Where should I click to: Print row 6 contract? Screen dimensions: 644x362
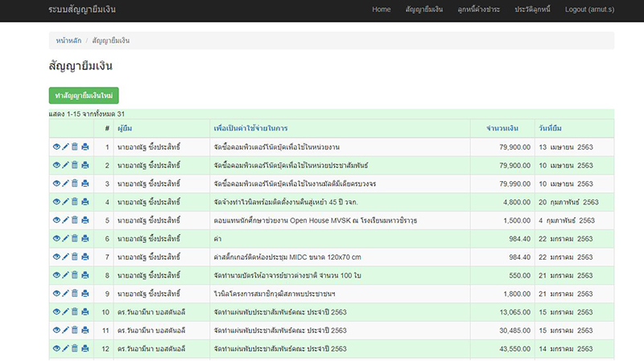click(x=85, y=238)
